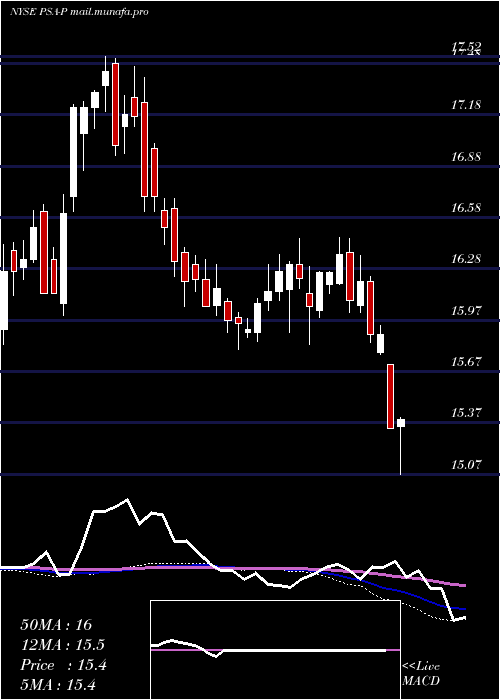Click the 17.18 price axis label

(467, 105)
